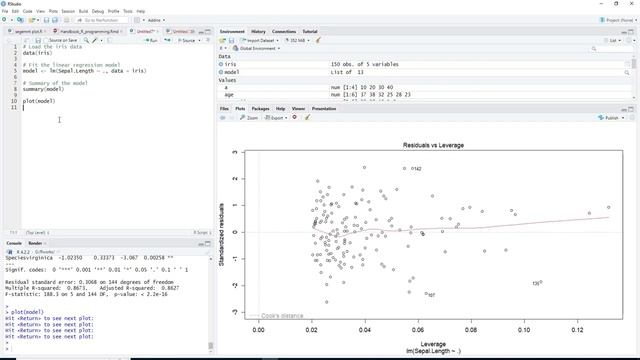Open the Global Environment dropdown
Viewport: 640px width, 360px height.
point(257,49)
